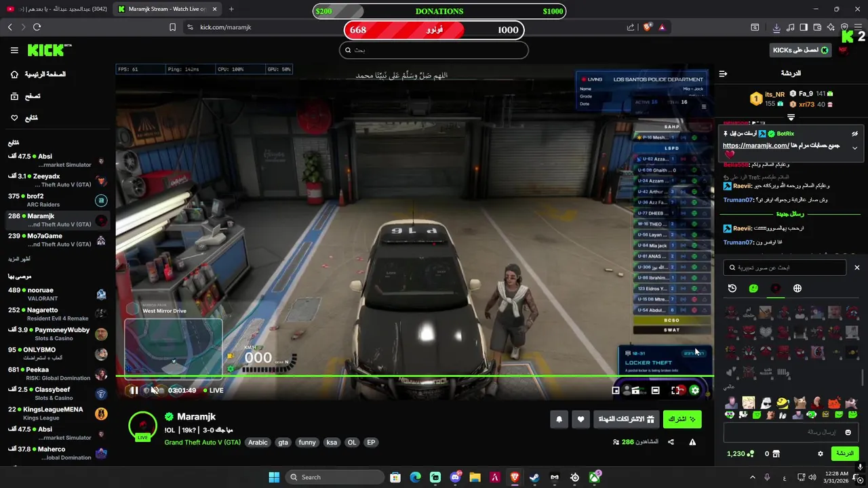Viewport: 868px width, 488px height.
Task: Open Windows Start menu
Action: 274,477
